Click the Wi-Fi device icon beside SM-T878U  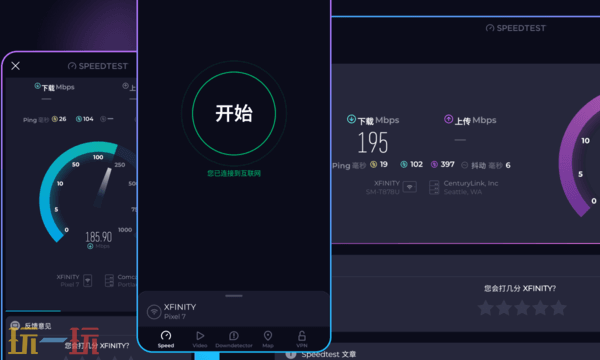[x=409, y=187]
